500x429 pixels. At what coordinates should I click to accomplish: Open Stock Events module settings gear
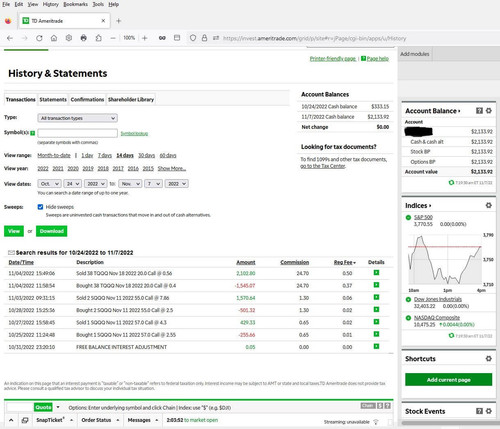(489, 411)
